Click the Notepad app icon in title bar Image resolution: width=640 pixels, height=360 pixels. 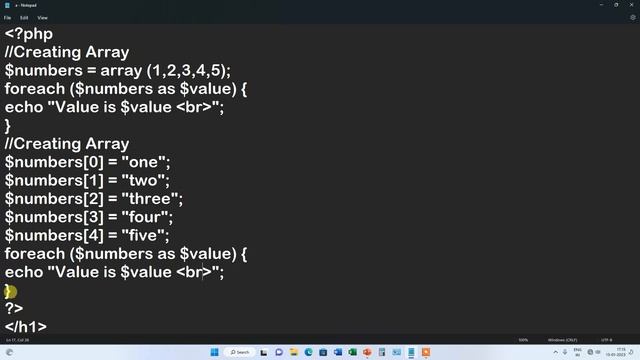point(7,5)
